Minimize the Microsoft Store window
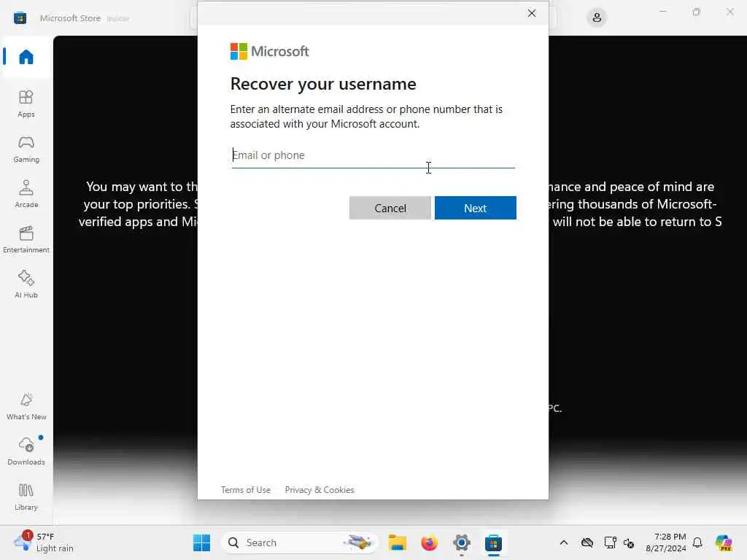Image resolution: width=747 pixels, height=560 pixels. [x=662, y=12]
